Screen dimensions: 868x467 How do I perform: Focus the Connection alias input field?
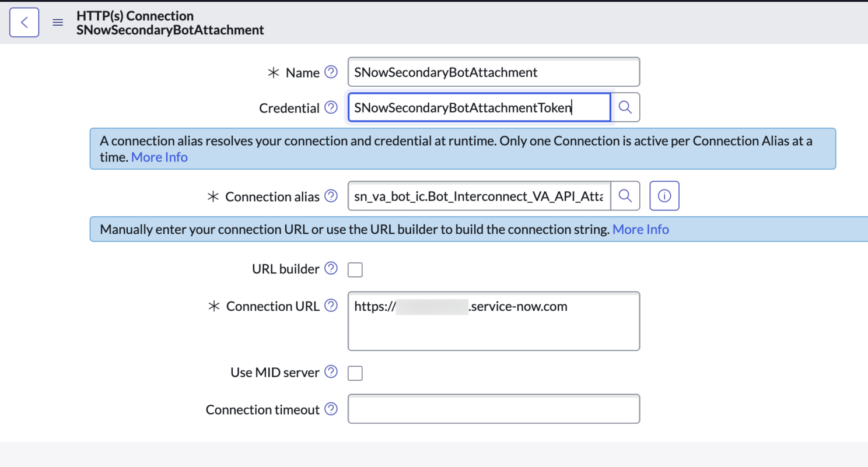coord(479,196)
